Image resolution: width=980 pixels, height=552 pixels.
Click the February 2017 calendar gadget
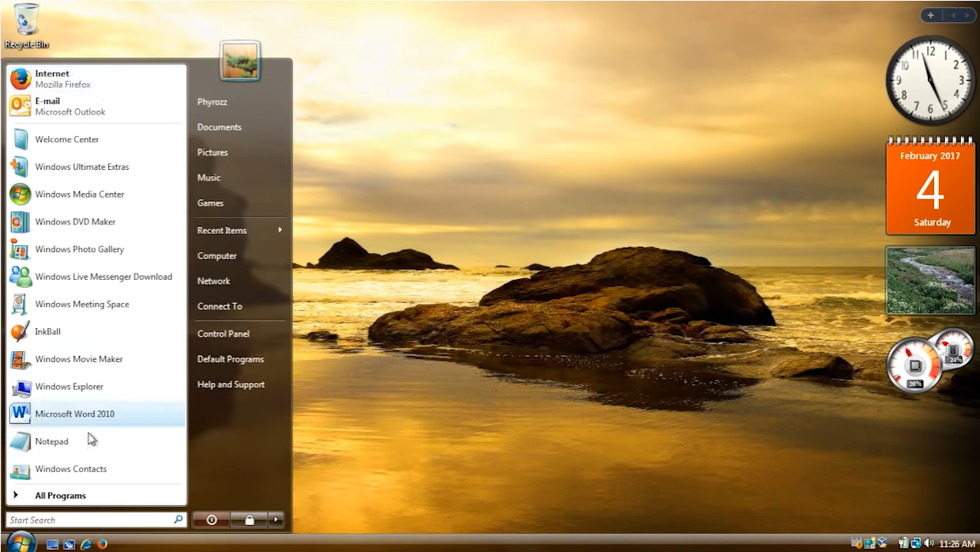pyautogui.click(x=930, y=187)
